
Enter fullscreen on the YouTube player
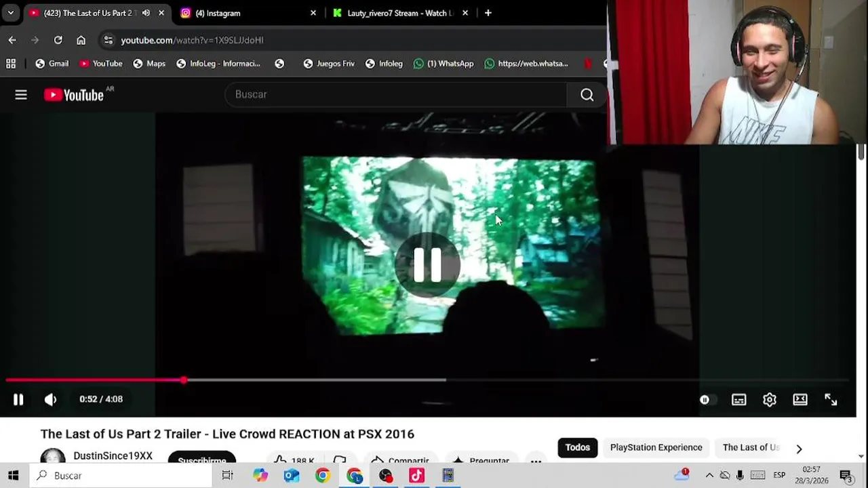[x=831, y=400]
